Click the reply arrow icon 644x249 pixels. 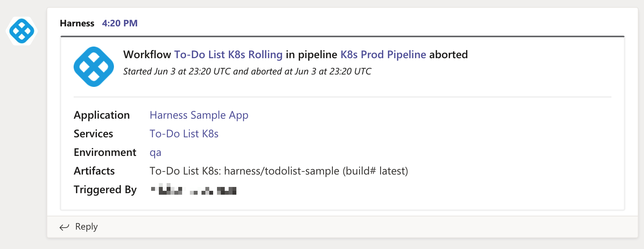click(x=64, y=227)
